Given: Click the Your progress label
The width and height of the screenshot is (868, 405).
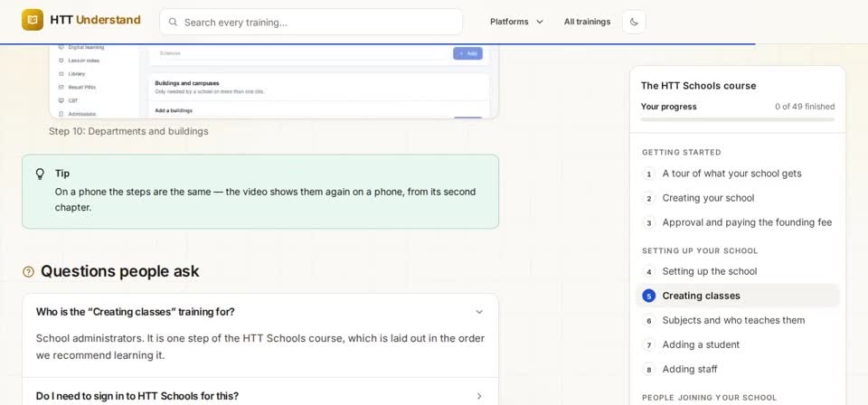Looking at the screenshot, I should click(669, 107).
